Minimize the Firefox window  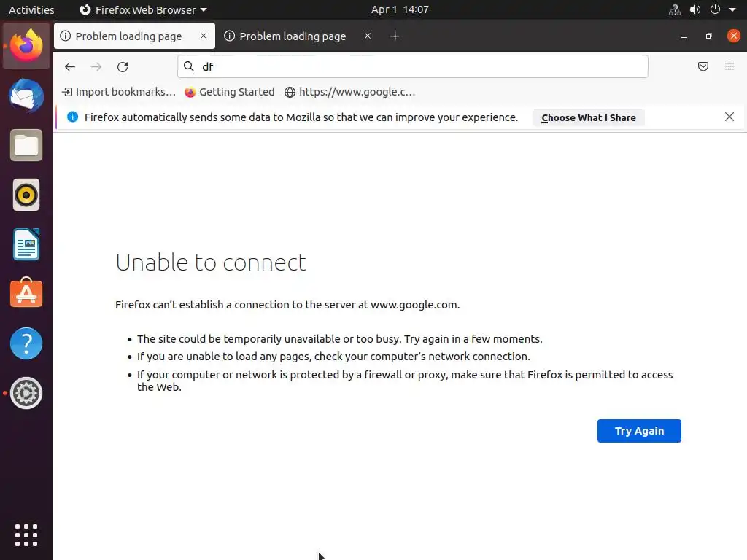pos(684,36)
